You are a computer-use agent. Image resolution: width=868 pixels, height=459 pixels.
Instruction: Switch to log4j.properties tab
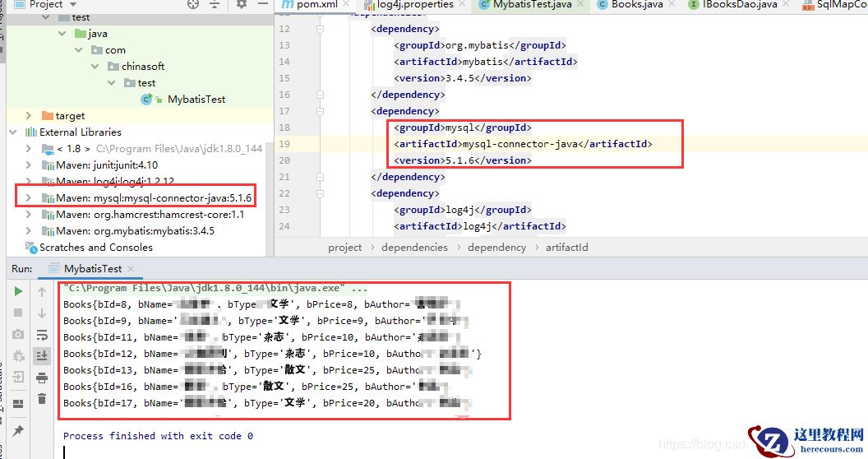point(415,4)
